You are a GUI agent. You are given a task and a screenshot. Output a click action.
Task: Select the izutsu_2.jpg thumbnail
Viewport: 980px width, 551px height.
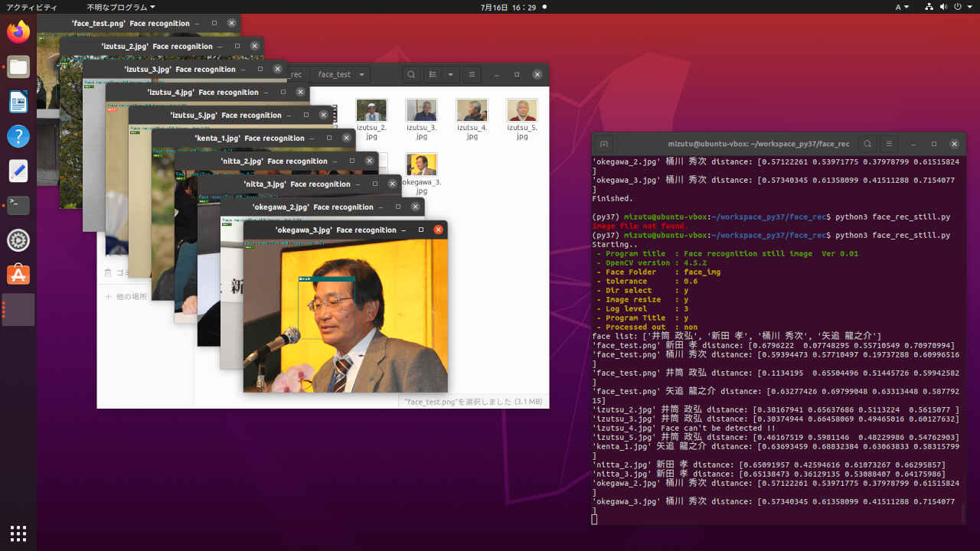click(371, 111)
